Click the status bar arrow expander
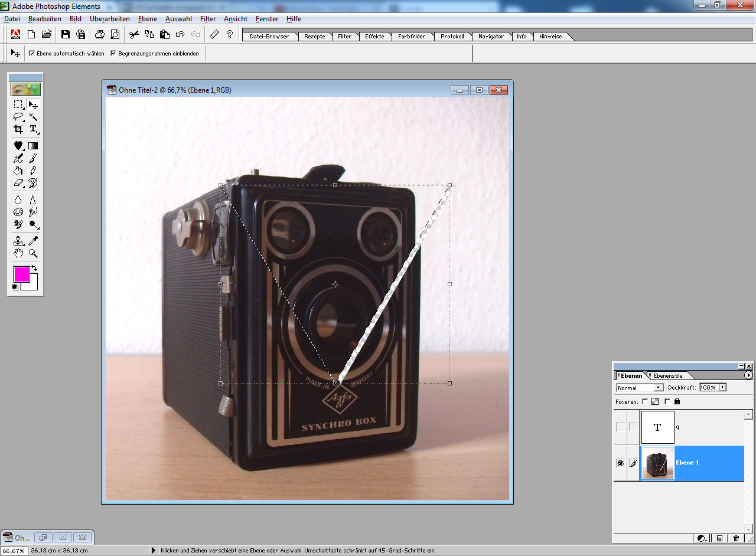Viewport: 756px width, 556px height. point(155,551)
